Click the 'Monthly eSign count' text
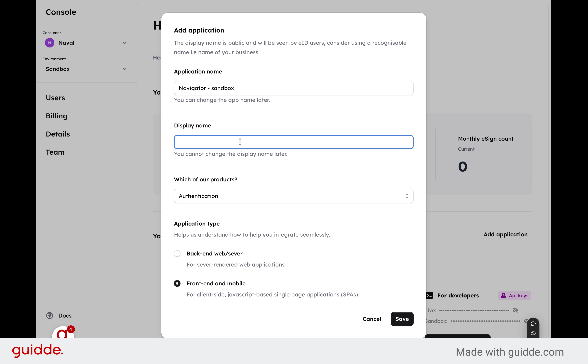This screenshot has height=364, width=588. click(x=486, y=139)
